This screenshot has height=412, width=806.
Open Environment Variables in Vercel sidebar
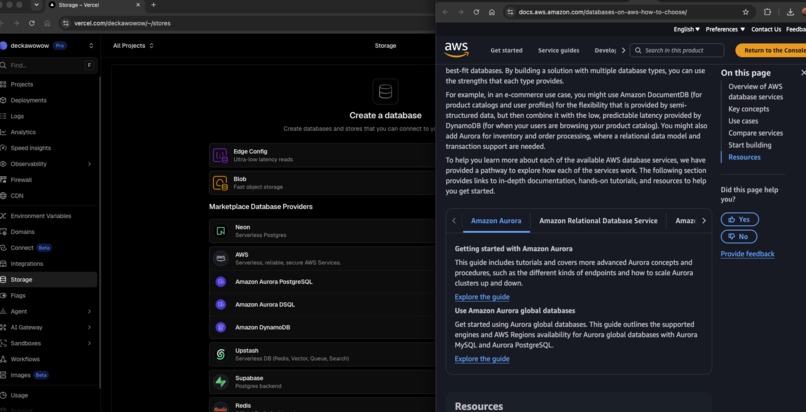click(41, 216)
